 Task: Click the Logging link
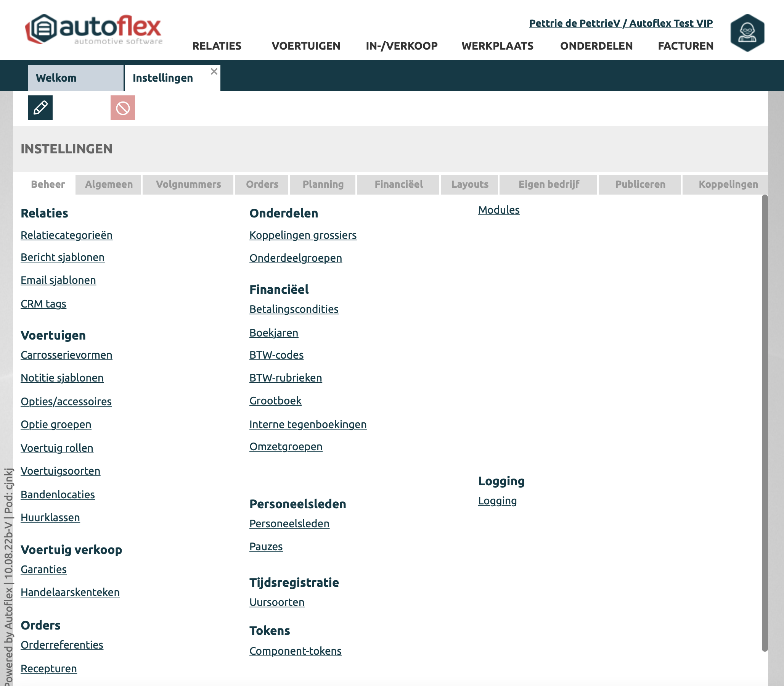(497, 501)
